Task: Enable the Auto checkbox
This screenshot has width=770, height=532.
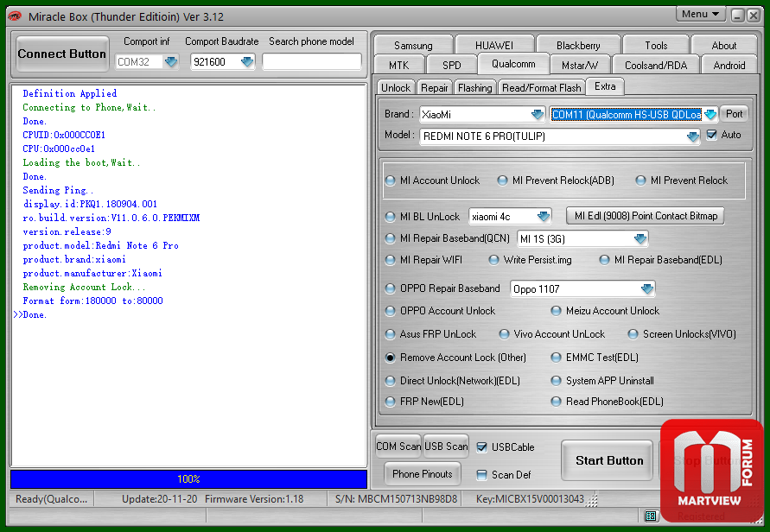Action: tap(712, 135)
